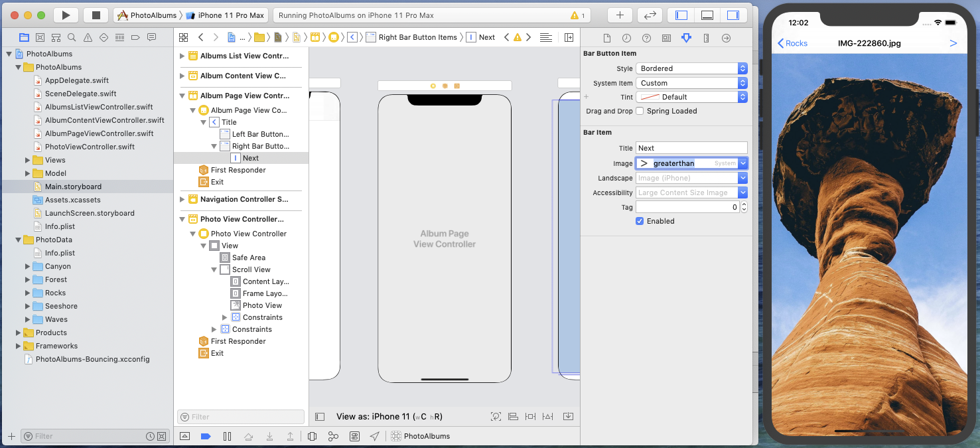Tap the next arrow in simulator
Image resolution: width=980 pixels, height=448 pixels.
(x=953, y=43)
